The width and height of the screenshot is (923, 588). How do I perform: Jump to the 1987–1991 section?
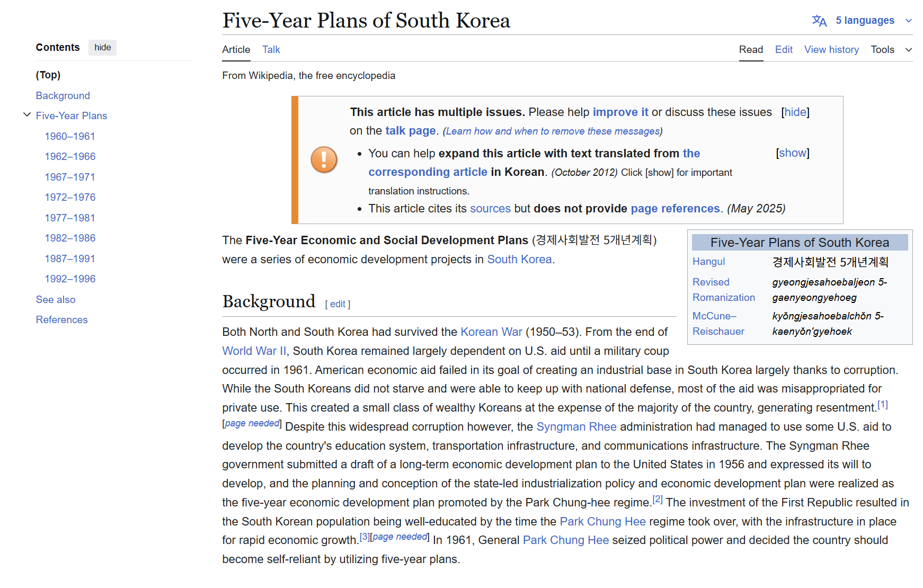point(70,259)
